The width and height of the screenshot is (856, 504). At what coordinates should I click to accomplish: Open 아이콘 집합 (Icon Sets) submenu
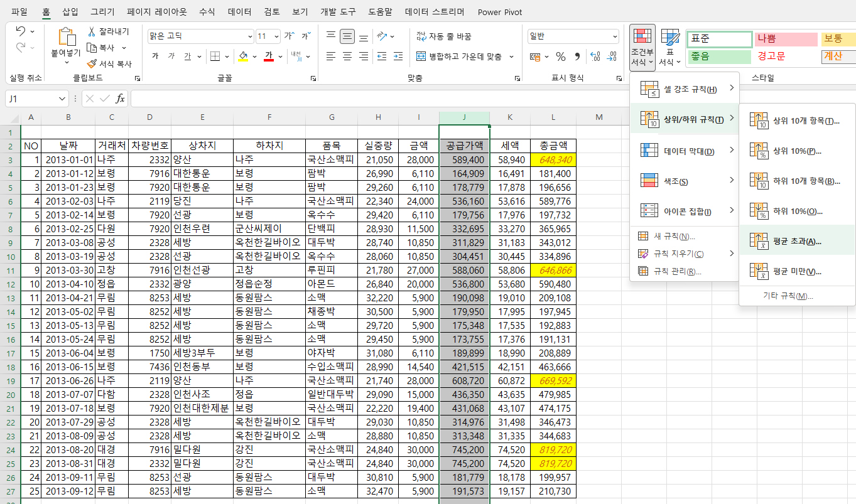pyautogui.click(x=685, y=211)
